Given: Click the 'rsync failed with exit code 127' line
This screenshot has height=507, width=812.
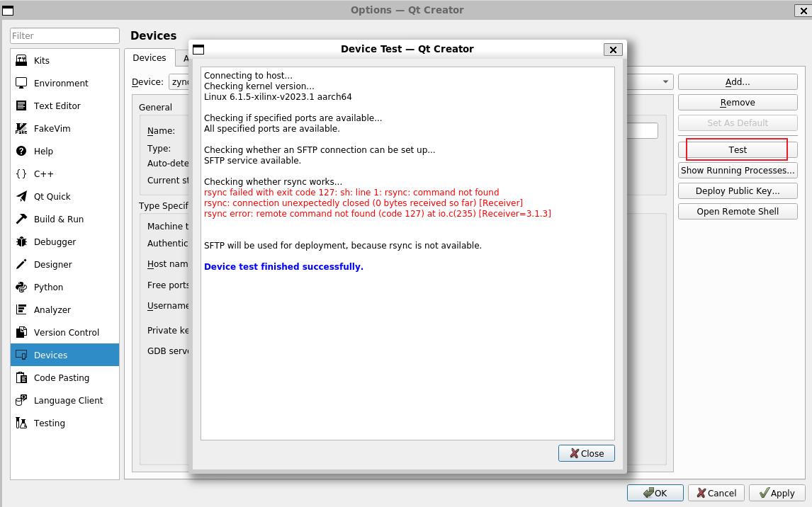Looking at the screenshot, I should pos(351,192).
